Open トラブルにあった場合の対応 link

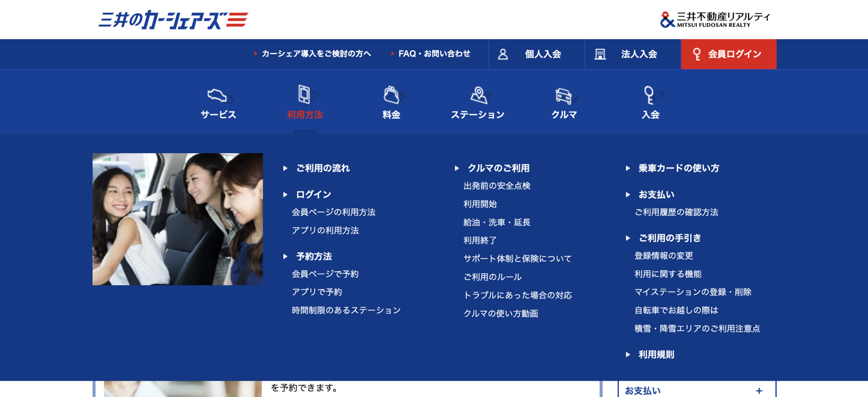[517, 295]
